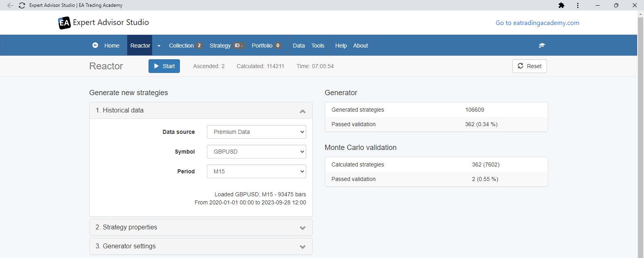Click the Reactor page heading
This screenshot has height=258, width=644.
pos(106,66)
